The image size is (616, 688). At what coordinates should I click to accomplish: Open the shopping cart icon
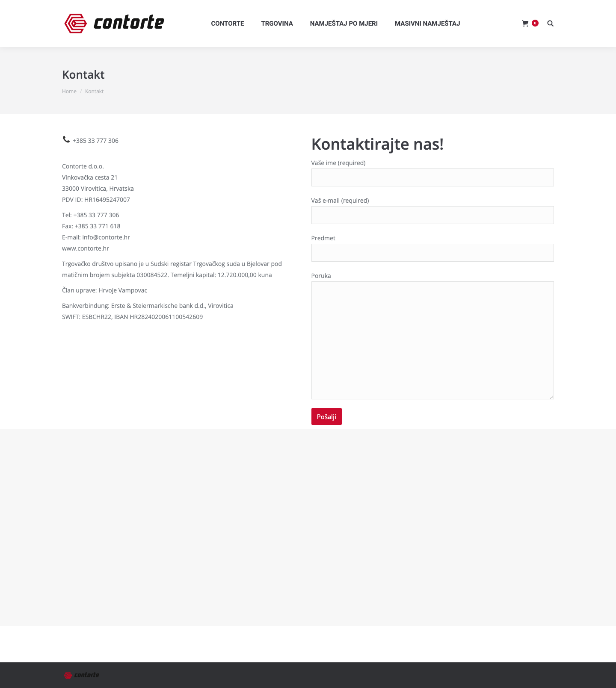(x=525, y=24)
